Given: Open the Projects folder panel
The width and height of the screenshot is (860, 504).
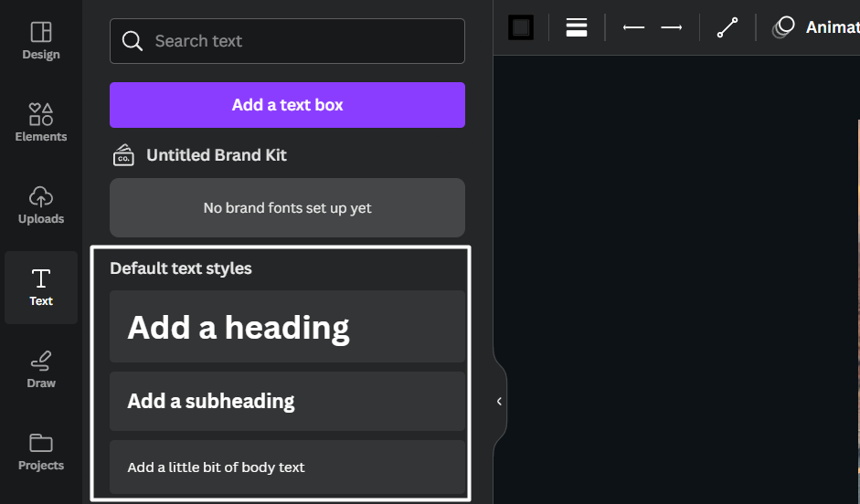Looking at the screenshot, I should 41,451.
